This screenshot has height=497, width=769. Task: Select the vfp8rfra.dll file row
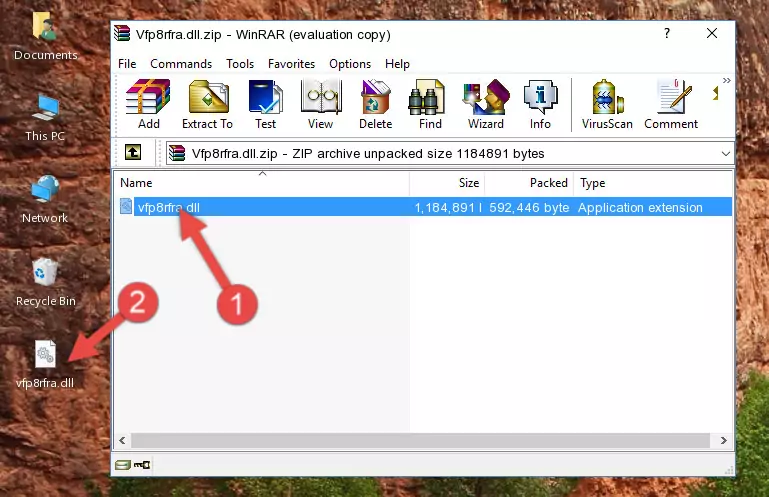coord(425,207)
